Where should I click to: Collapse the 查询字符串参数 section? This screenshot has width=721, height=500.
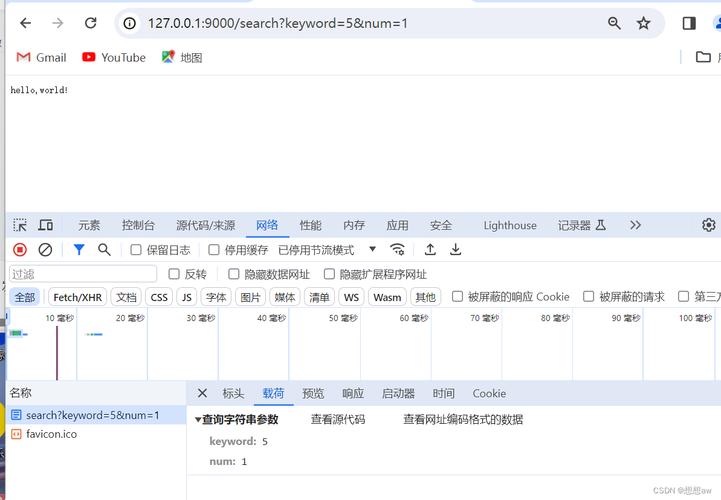click(x=198, y=420)
